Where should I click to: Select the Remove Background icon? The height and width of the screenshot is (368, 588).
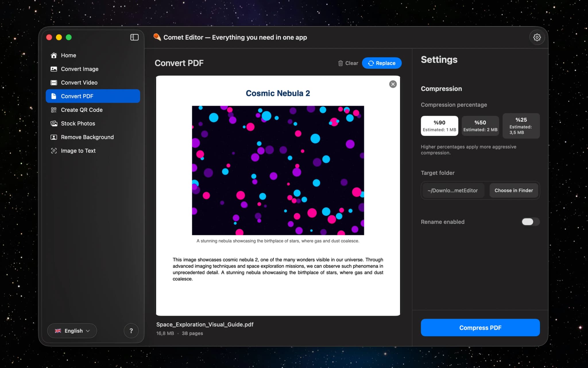pyautogui.click(x=54, y=137)
